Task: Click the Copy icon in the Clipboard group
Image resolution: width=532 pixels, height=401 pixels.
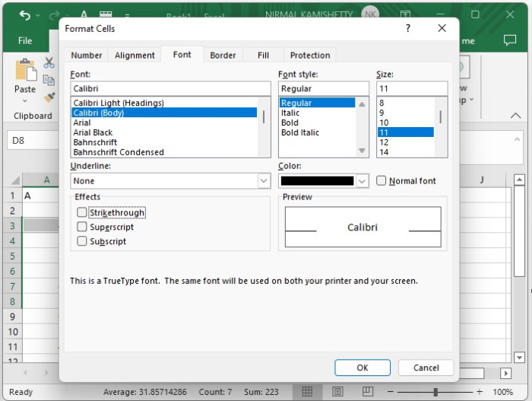Action: pyautogui.click(x=49, y=80)
